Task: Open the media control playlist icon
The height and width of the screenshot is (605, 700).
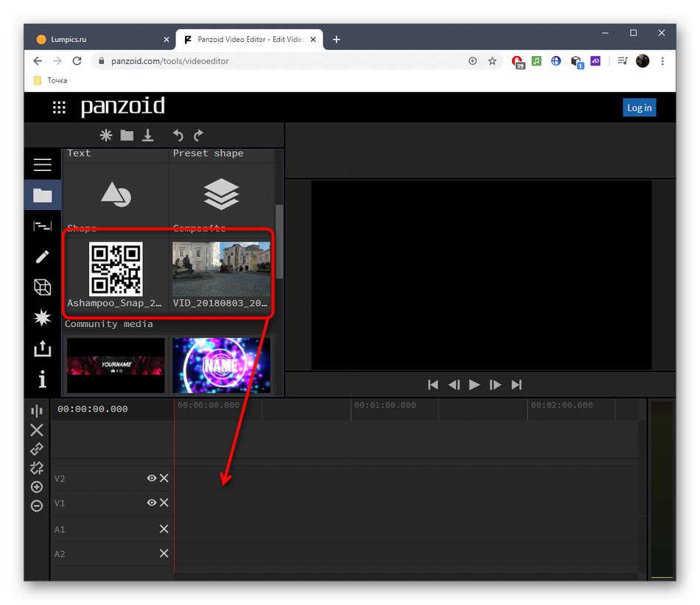Action: coord(623,60)
